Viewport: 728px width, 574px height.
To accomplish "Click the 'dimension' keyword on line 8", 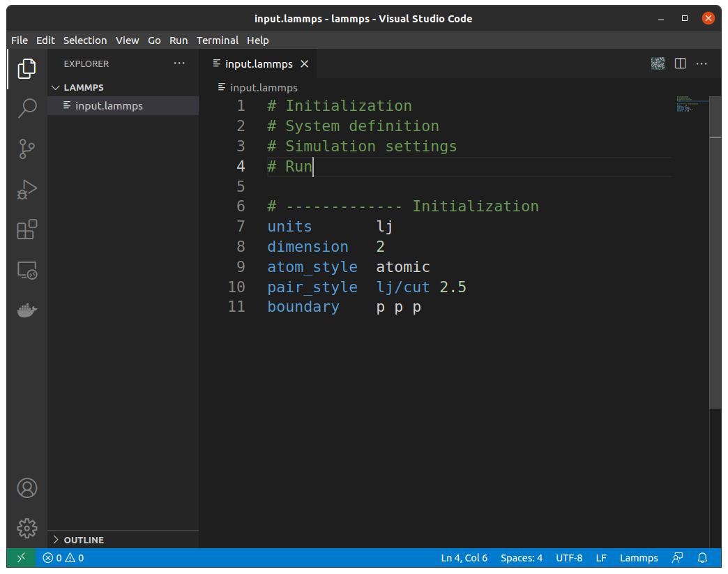I will [308, 247].
